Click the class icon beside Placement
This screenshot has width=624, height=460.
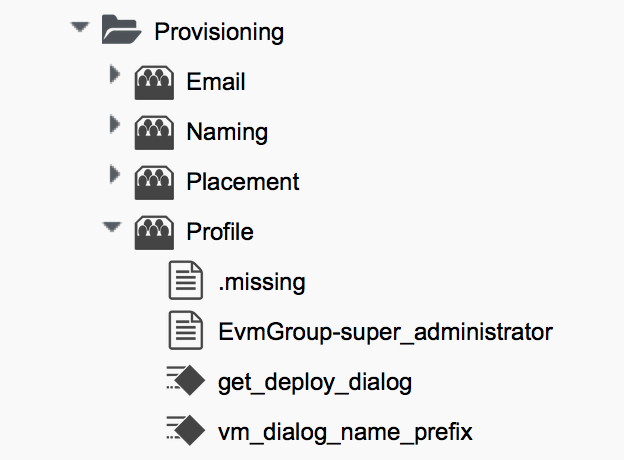pos(154,181)
